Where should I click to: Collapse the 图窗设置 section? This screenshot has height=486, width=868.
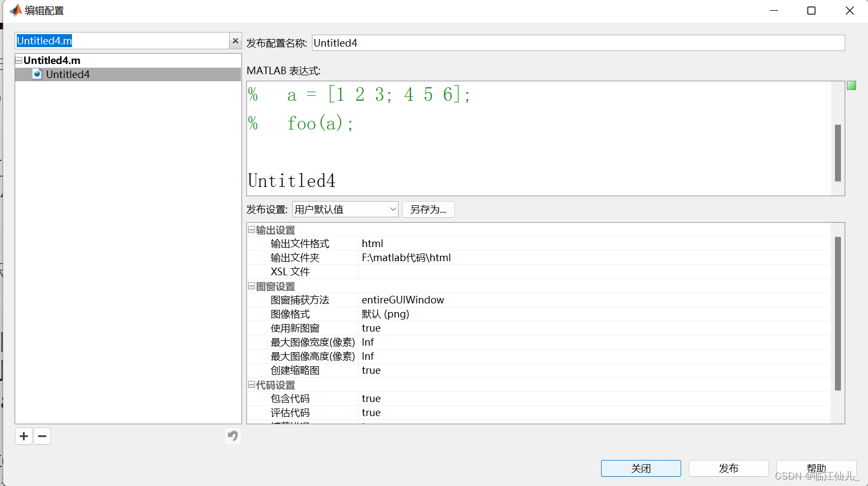251,286
